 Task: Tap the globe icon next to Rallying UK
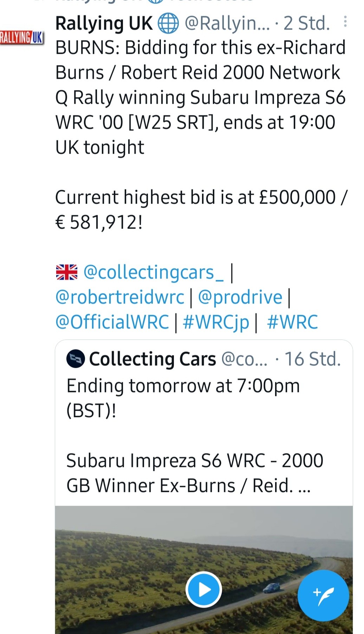pos(168,24)
